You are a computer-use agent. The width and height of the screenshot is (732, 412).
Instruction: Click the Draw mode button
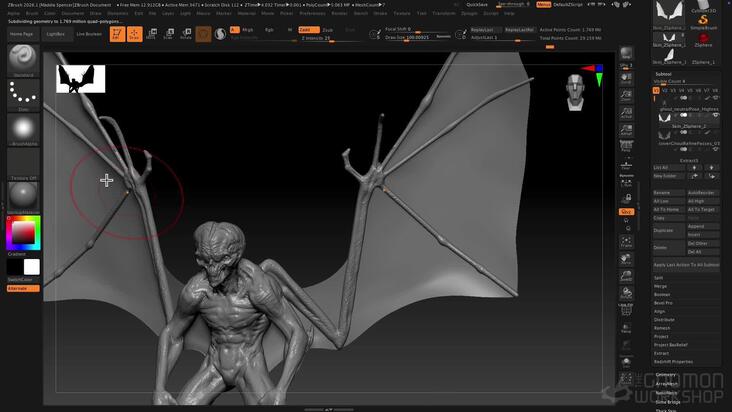134,34
